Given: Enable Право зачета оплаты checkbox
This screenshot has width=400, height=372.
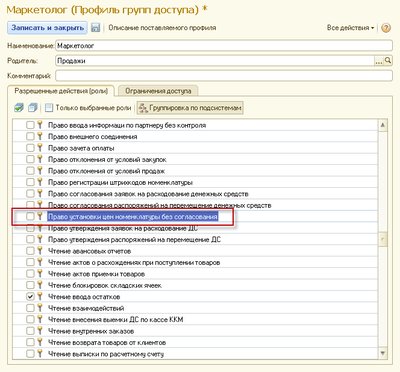Looking at the screenshot, I should 30,148.
